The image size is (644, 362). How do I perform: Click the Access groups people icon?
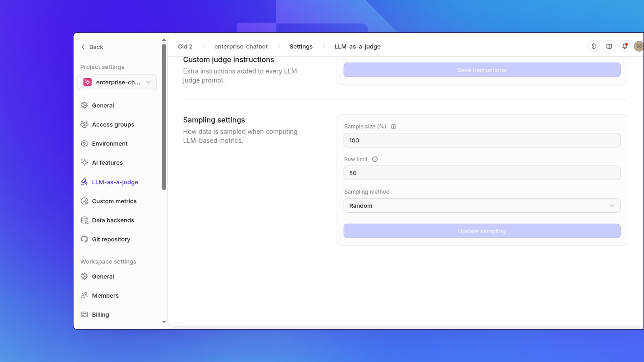(x=84, y=124)
